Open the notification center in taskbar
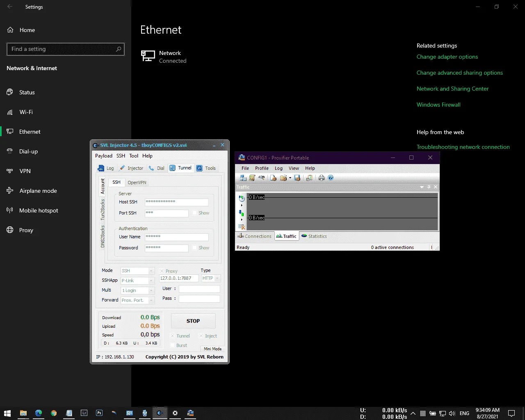This screenshot has height=420, width=525. (x=511, y=413)
